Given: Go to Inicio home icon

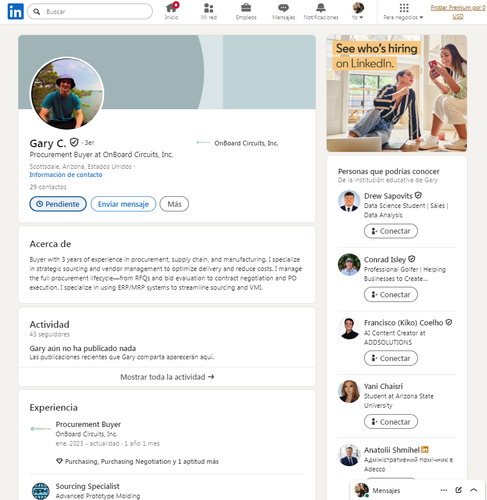Looking at the screenshot, I should coord(171,11).
